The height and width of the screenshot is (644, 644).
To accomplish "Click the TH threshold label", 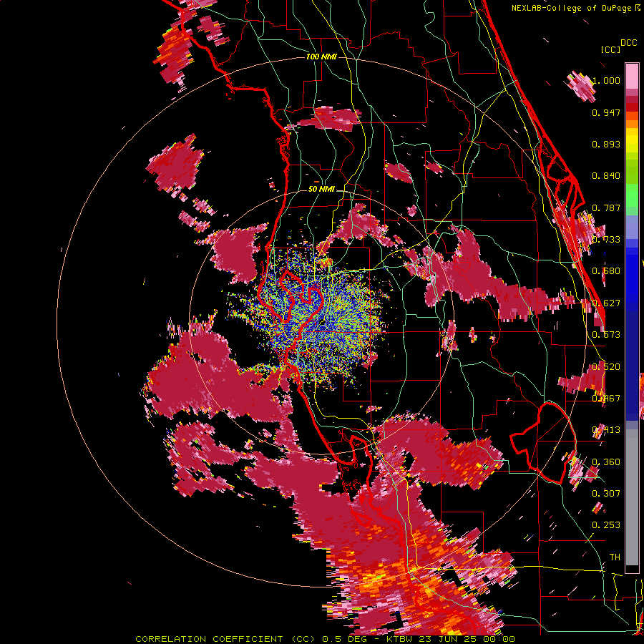I will point(615,557).
